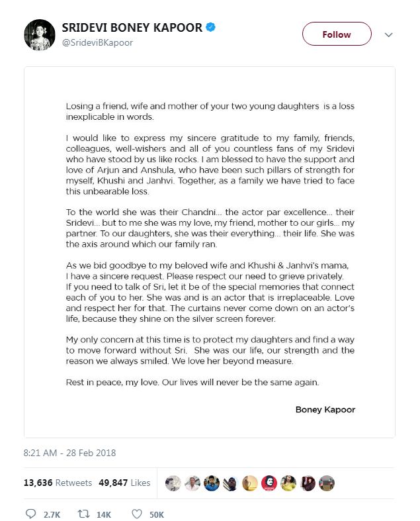The width and height of the screenshot is (420, 521).
Task: Follow Sridevi Boney Kapoor
Action: pos(337,34)
